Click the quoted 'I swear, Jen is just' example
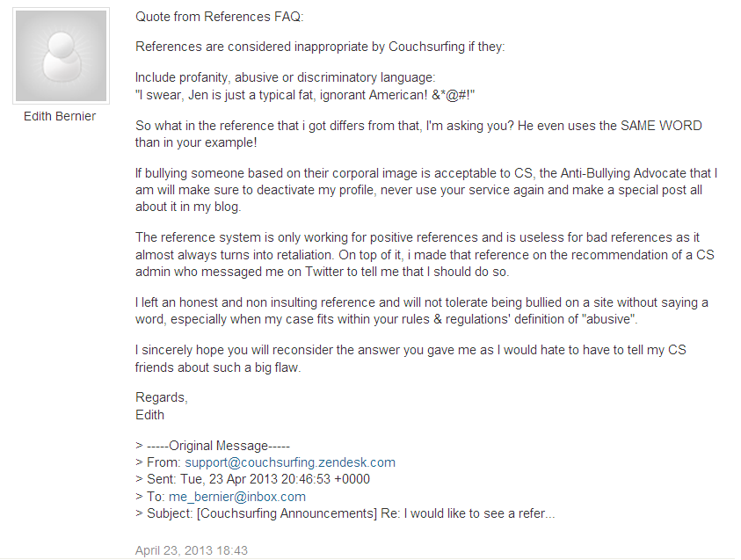Screen dimensions: 741x560 point(305,95)
